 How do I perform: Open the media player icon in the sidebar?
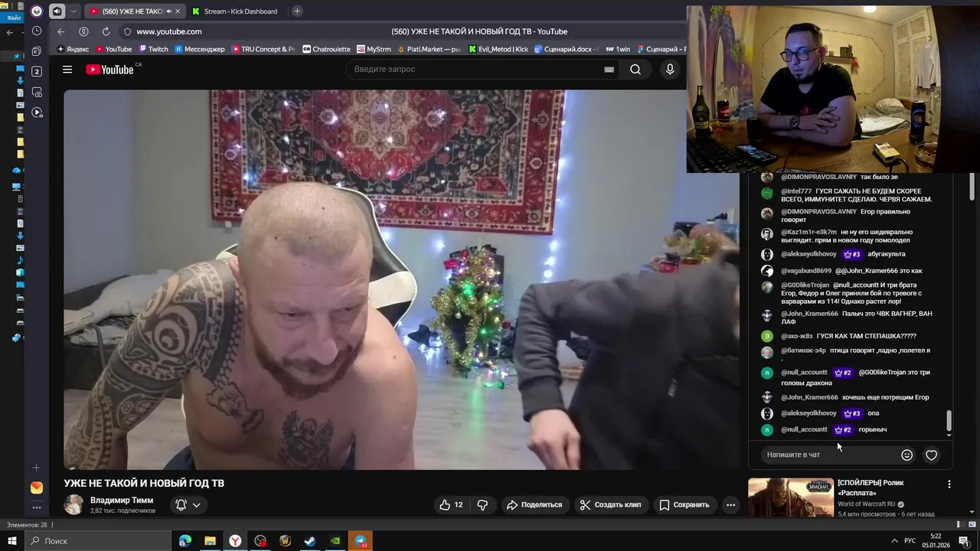pos(37,112)
